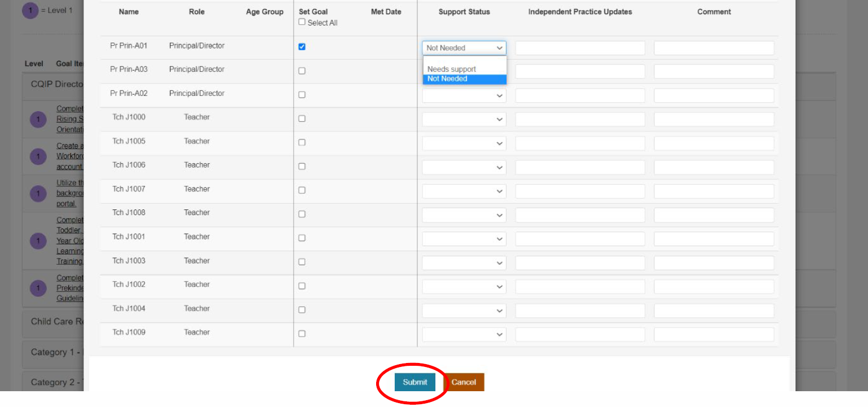Enable the Select All checkbox

click(x=302, y=21)
